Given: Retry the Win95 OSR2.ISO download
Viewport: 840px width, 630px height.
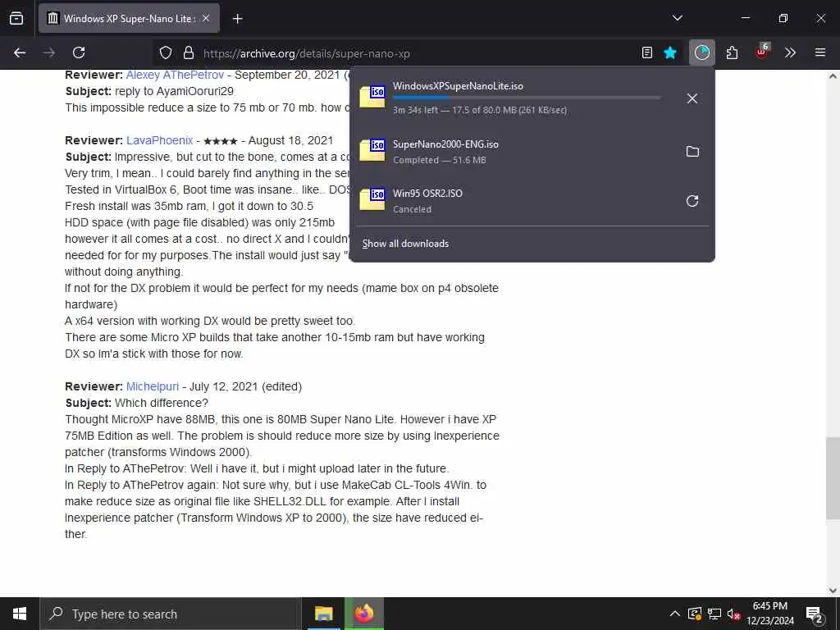Looking at the screenshot, I should click(692, 201).
